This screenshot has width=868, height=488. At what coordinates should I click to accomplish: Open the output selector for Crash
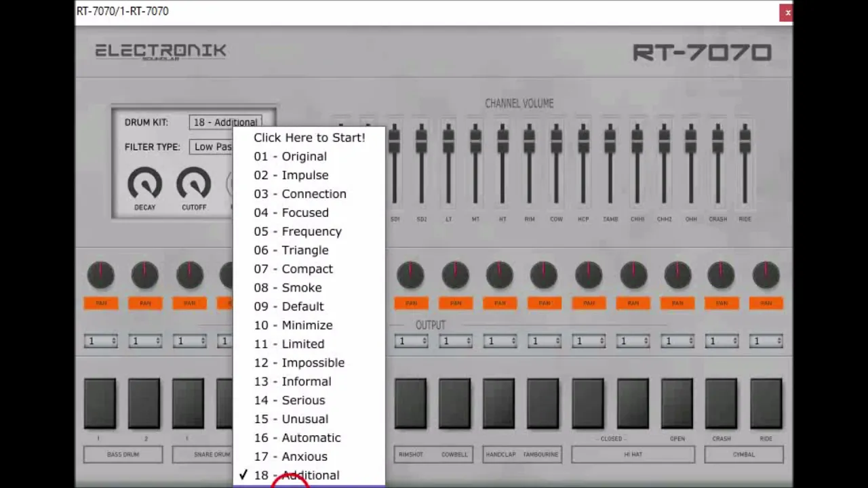tap(722, 341)
